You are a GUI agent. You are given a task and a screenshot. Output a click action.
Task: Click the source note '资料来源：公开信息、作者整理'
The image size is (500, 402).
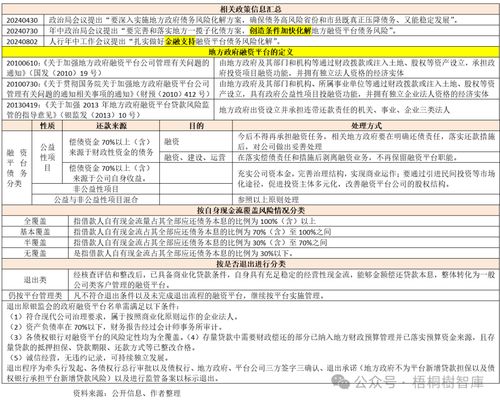[127, 393]
